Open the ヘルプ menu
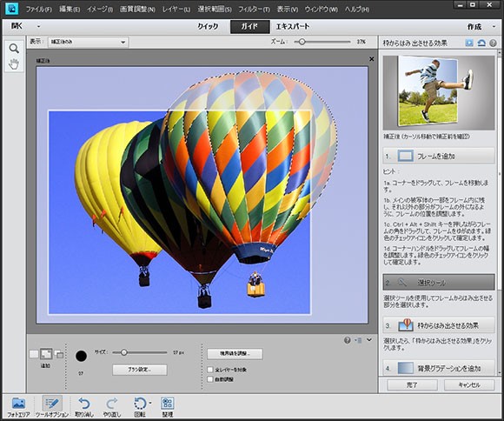Viewport: 504px width, 421px height. [x=357, y=10]
